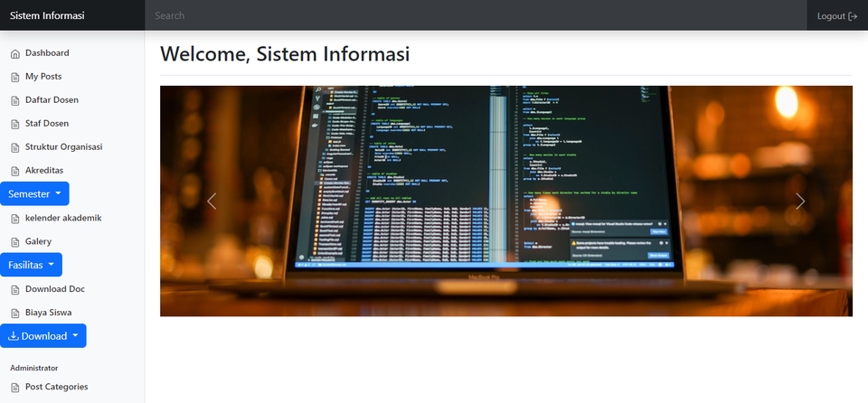Click the document icon beside Galery

pyautogui.click(x=15, y=242)
